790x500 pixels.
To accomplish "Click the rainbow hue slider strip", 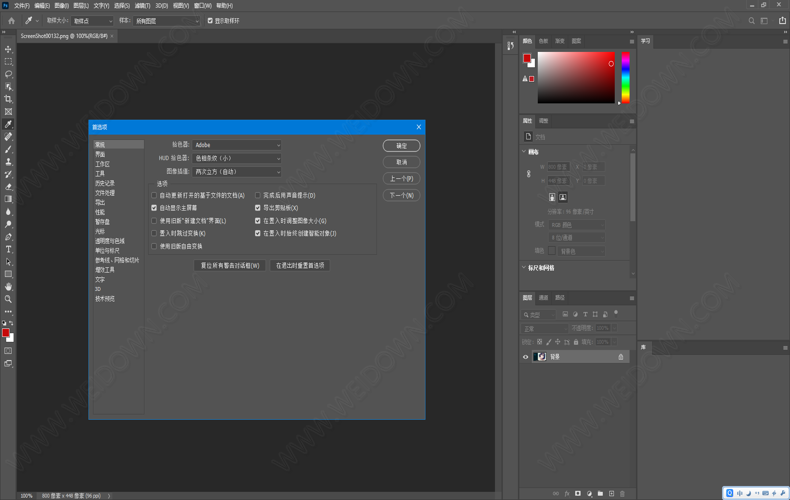I will pos(625,78).
